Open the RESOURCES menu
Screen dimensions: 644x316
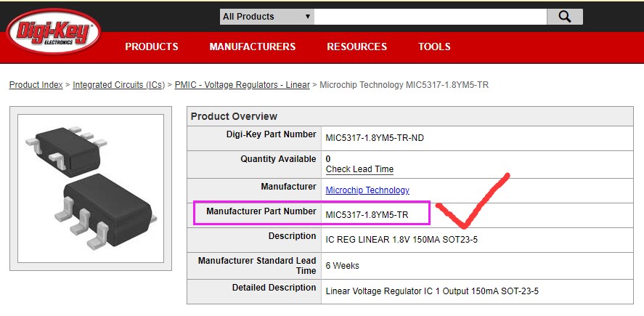pos(357,46)
